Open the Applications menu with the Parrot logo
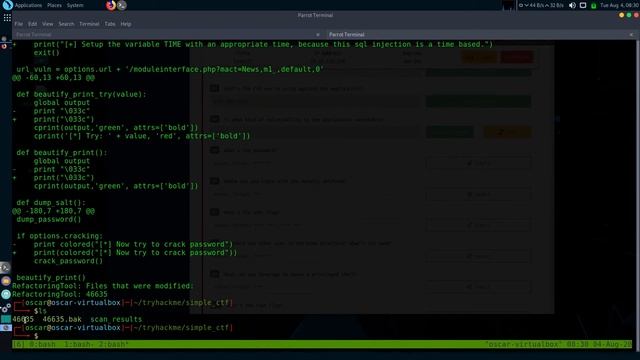Image resolution: width=640 pixels, height=360 pixels. tap(23, 5)
